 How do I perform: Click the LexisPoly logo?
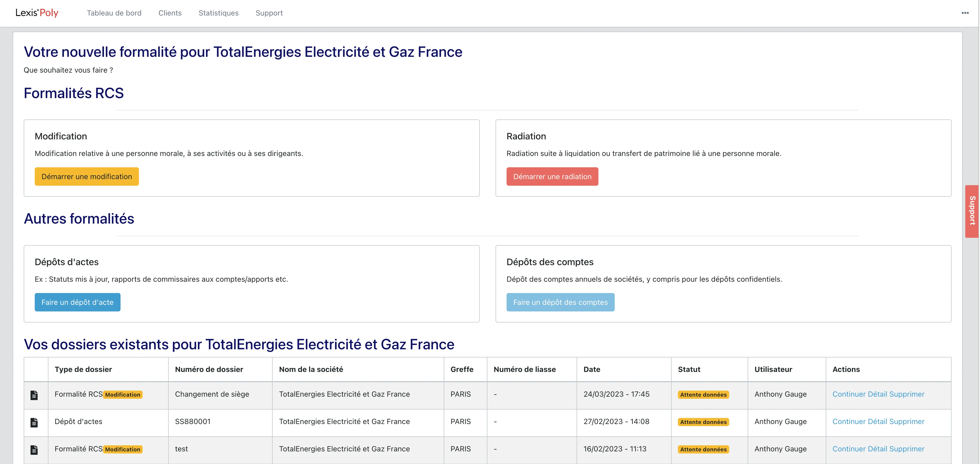pyautogui.click(x=37, y=13)
